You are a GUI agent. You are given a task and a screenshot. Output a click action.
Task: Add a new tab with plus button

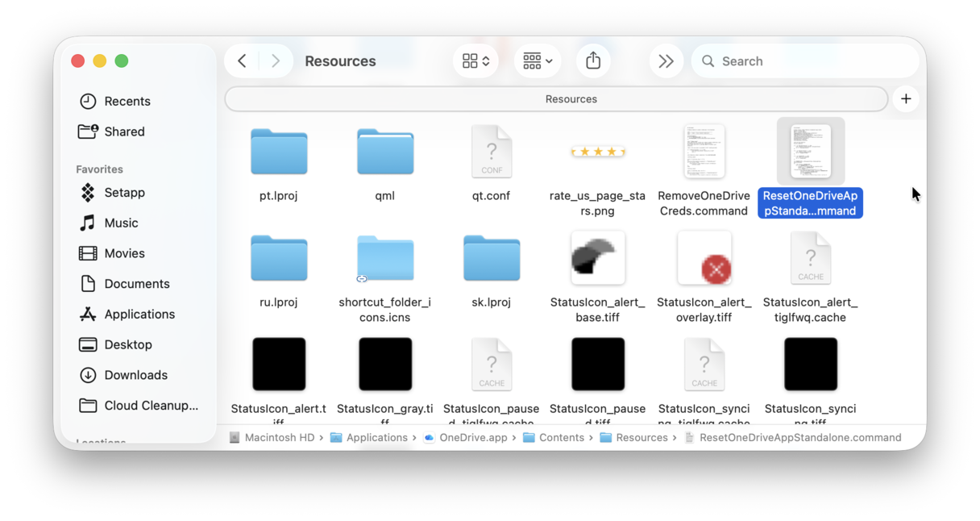click(x=906, y=98)
